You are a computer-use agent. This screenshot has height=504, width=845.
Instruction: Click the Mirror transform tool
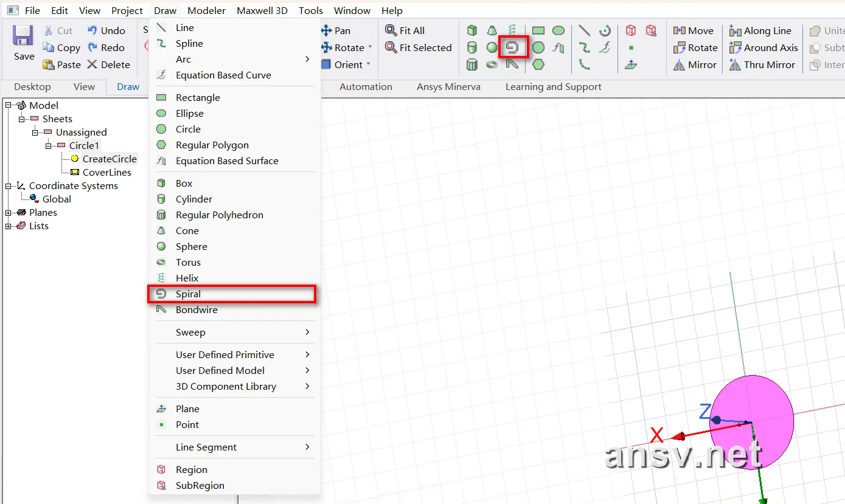pos(695,64)
